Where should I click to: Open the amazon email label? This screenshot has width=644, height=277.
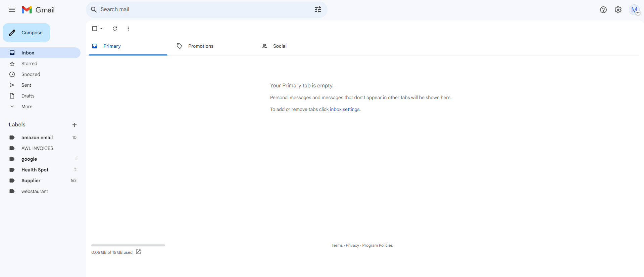tap(40, 137)
